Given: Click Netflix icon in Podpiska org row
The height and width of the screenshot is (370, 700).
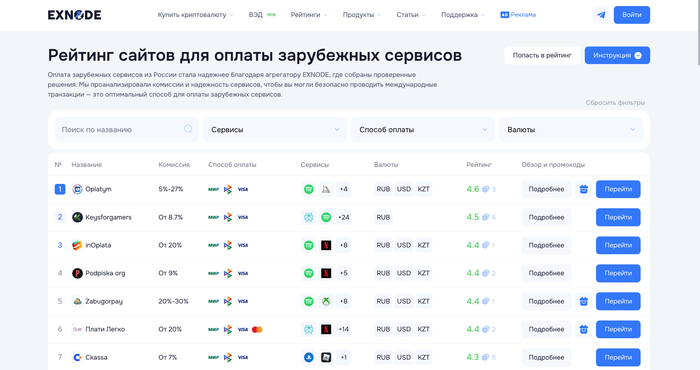Looking at the screenshot, I should point(326,273).
